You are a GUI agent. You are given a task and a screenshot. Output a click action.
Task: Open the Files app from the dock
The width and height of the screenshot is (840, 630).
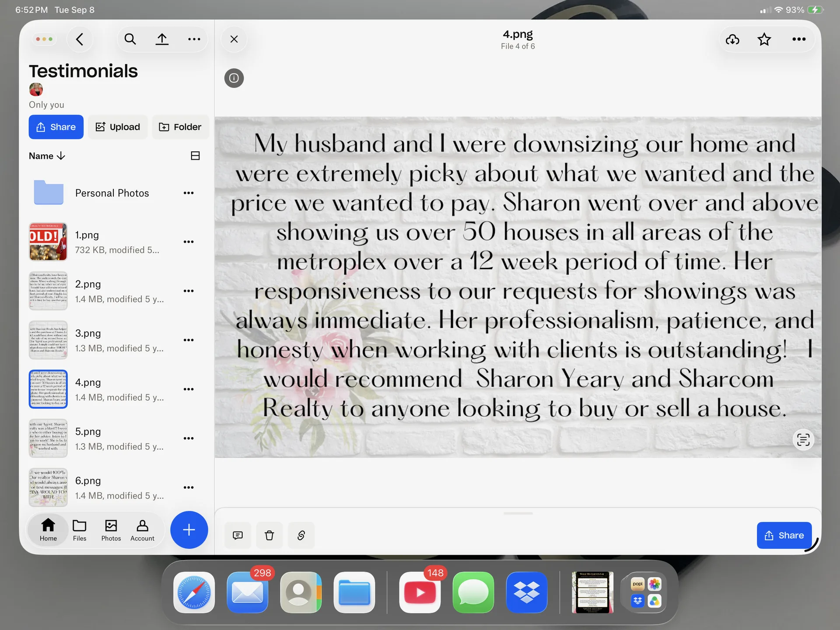click(354, 592)
